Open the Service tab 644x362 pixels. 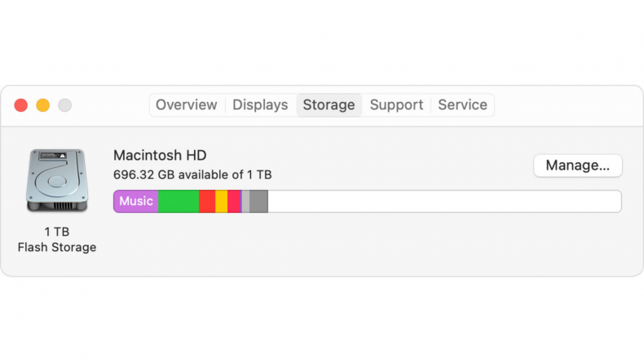tap(462, 105)
